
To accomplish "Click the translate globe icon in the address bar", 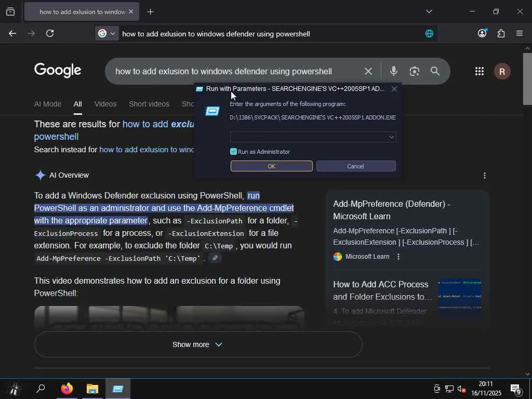I will (429, 33).
